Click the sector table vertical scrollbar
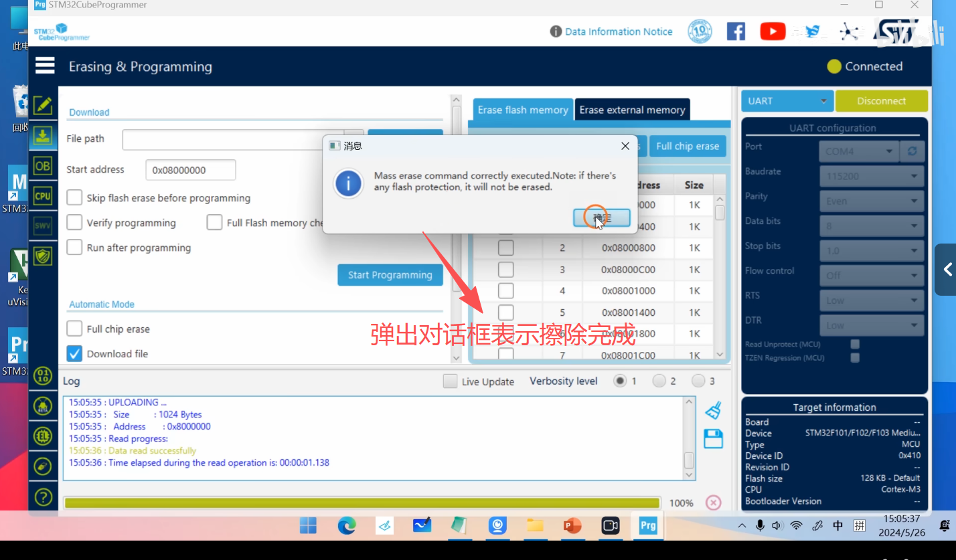 pos(720,277)
